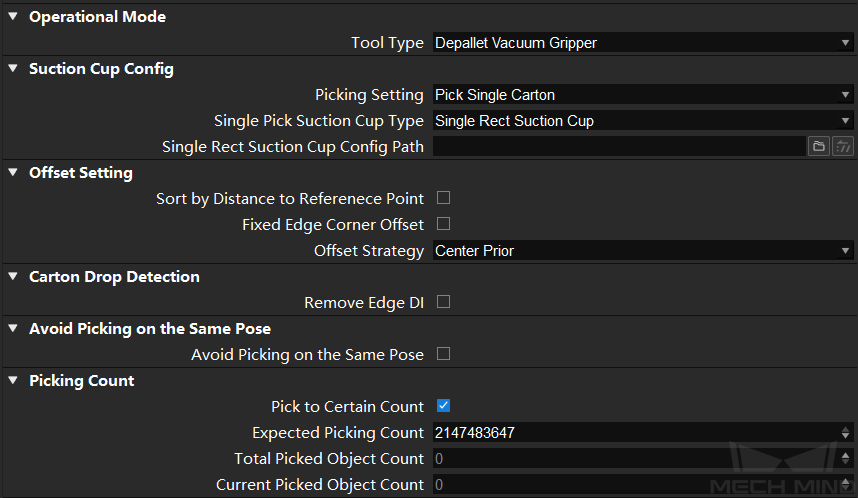The width and height of the screenshot is (858, 498).
Task: Check the Fixed Edge Corner Offset box
Action: [443, 224]
